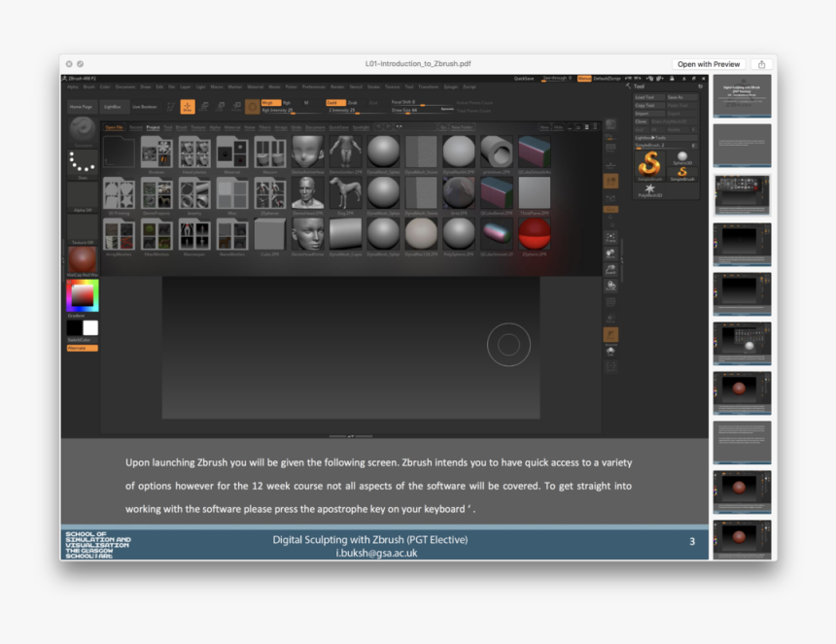Open the 3D Printing project folder
The height and width of the screenshot is (644, 836).
pos(119,194)
